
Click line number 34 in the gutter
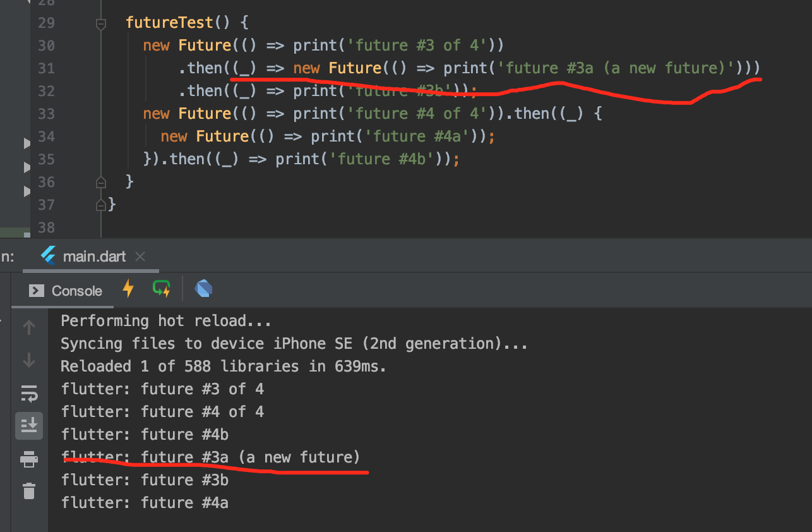point(46,136)
